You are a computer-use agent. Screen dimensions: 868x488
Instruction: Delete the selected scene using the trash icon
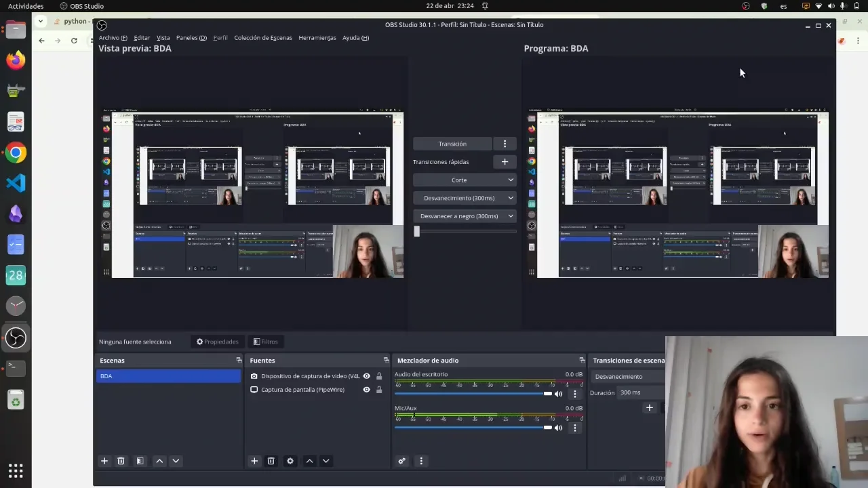click(x=121, y=461)
